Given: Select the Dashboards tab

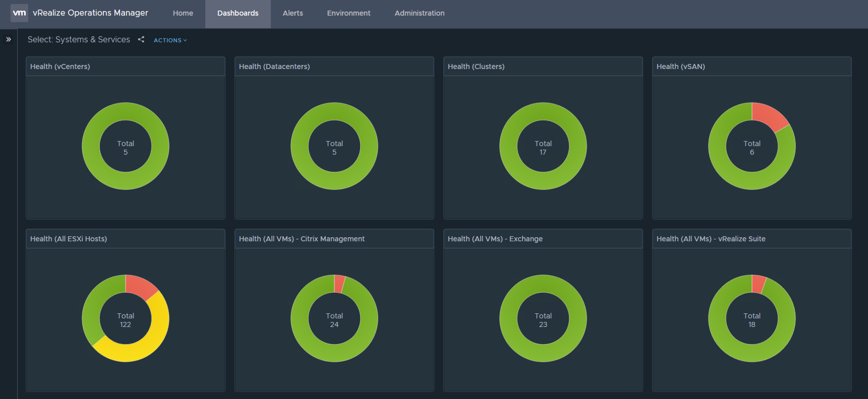Looking at the screenshot, I should tap(238, 13).
